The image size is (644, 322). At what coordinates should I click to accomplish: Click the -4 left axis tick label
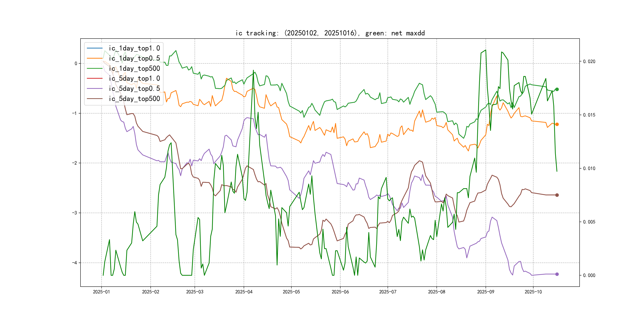tap(74, 263)
